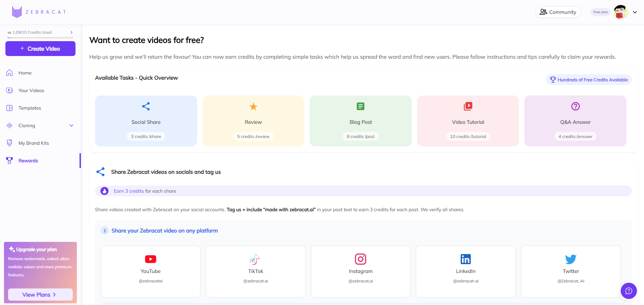The image size is (644, 305).
Task: Open the account dropdown arrow
Action: coord(635,12)
